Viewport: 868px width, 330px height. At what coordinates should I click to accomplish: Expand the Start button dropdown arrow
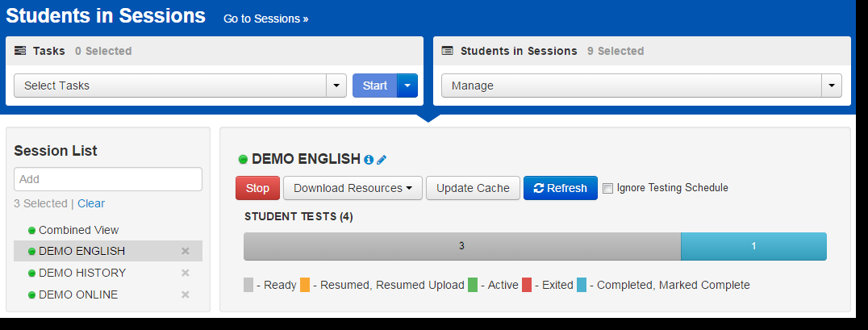[407, 86]
